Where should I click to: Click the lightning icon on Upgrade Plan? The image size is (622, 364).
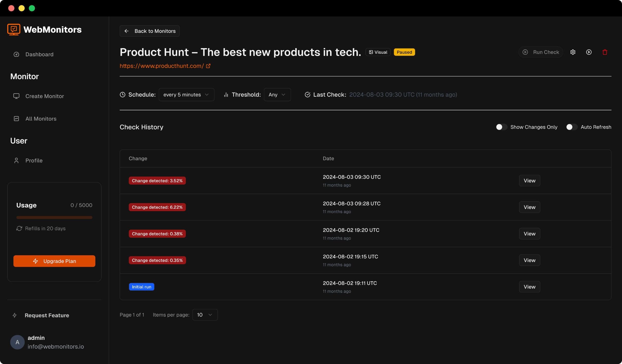point(35,261)
